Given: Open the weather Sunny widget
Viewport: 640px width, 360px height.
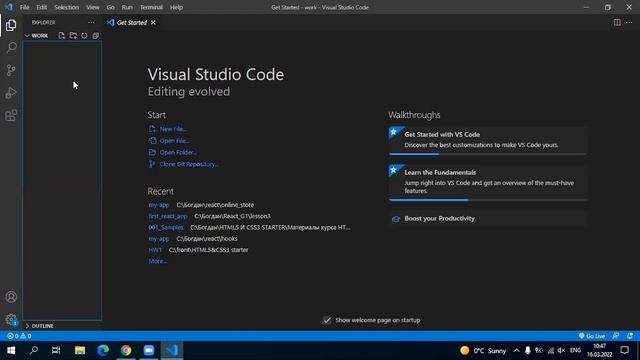Looking at the screenshot, I should click(483, 350).
